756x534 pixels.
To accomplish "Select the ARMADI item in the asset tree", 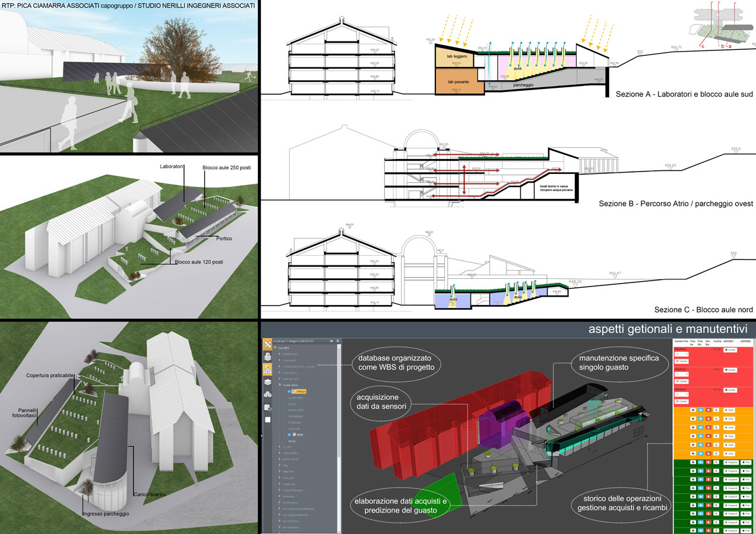I will pyautogui.click(x=299, y=392).
